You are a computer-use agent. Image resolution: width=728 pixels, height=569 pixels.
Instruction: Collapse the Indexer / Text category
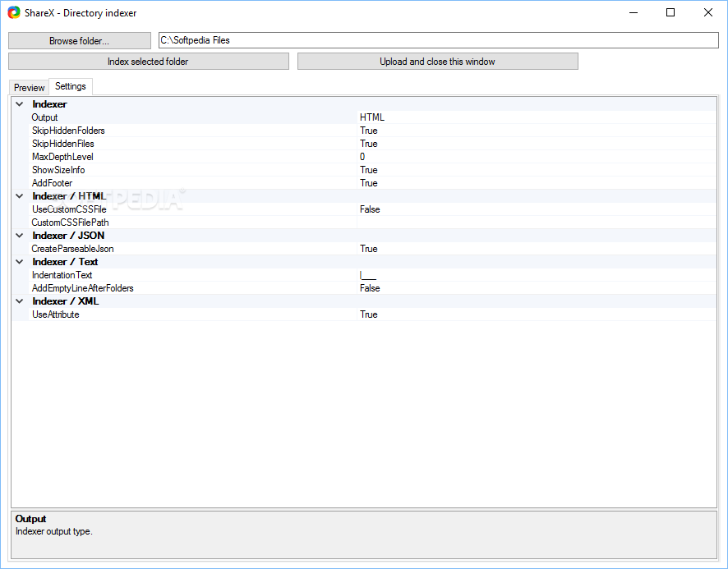20,262
